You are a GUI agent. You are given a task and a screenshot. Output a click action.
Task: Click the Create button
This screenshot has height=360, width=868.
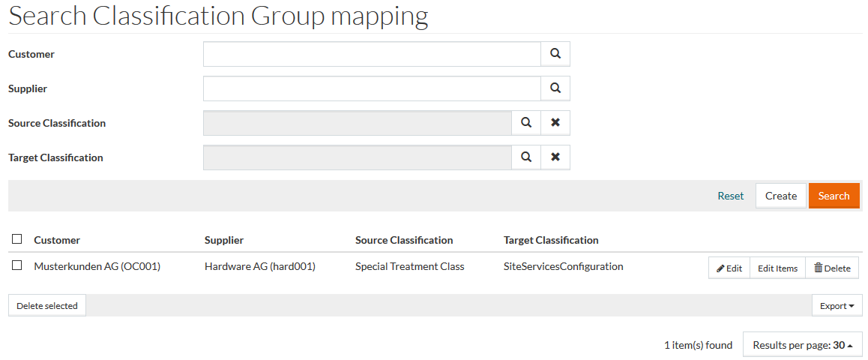coord(780,196)
